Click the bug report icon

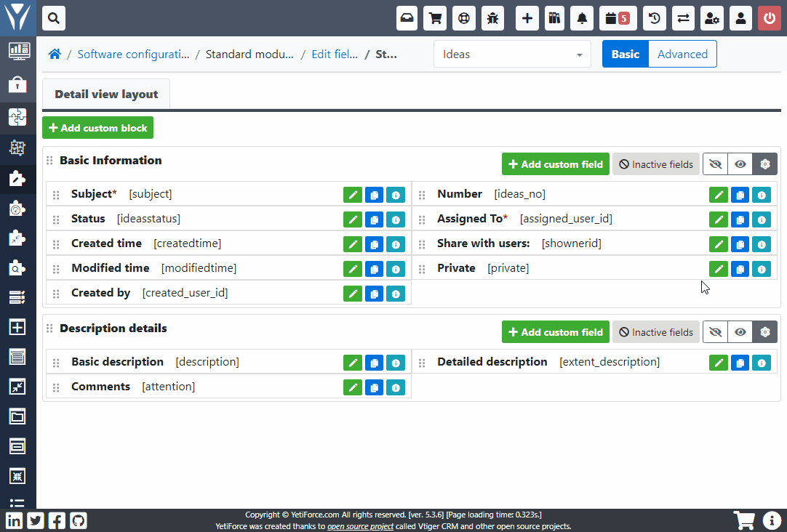coord(493,19)
